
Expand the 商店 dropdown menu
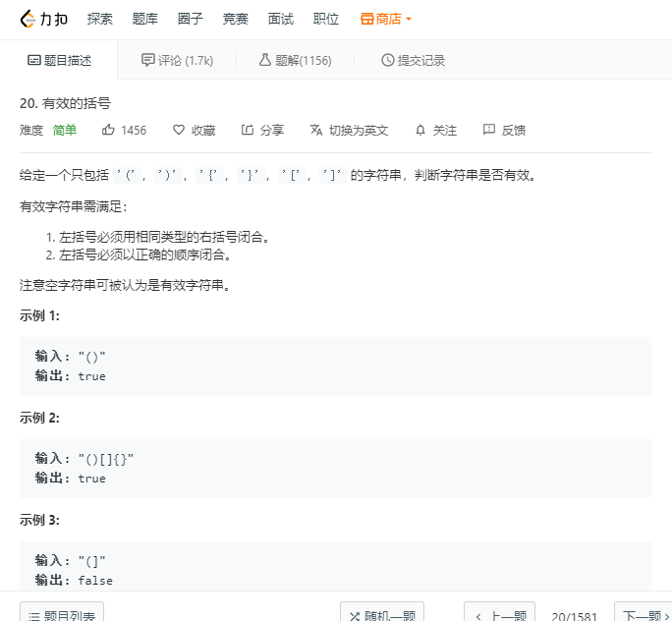386,19
